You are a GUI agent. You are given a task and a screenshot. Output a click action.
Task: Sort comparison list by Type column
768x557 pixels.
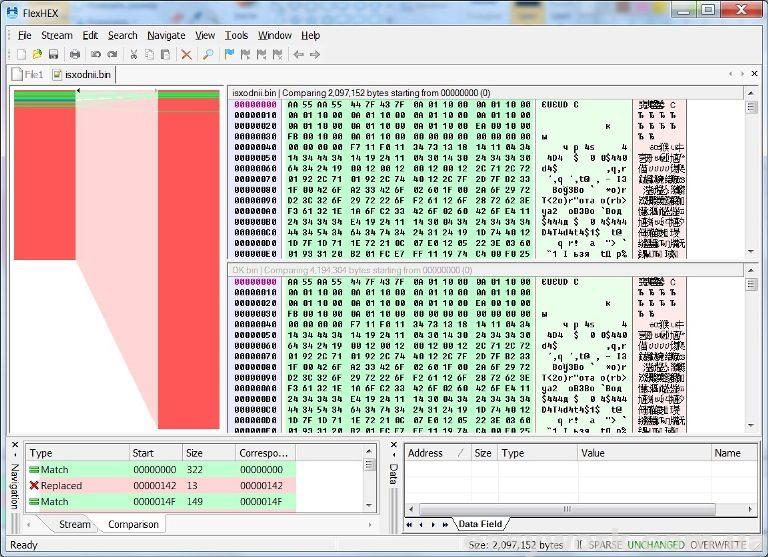(x=77, y=453)
